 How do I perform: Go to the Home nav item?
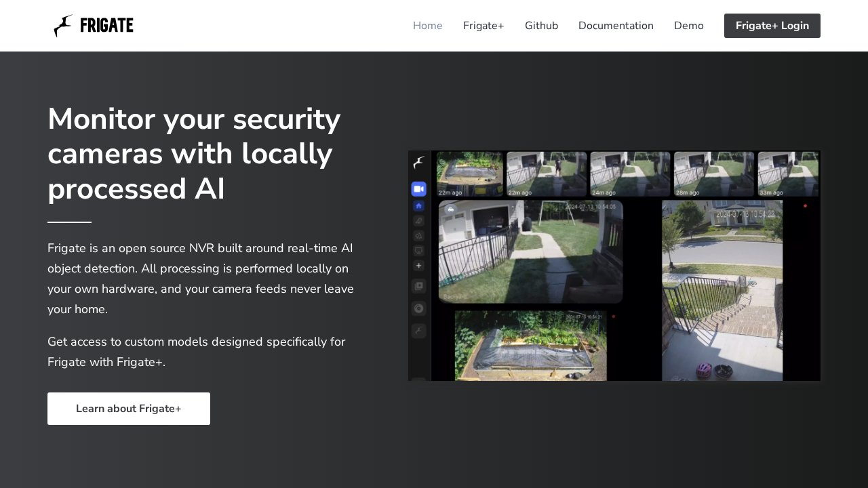pyautogui.click(x=427, y=26)
